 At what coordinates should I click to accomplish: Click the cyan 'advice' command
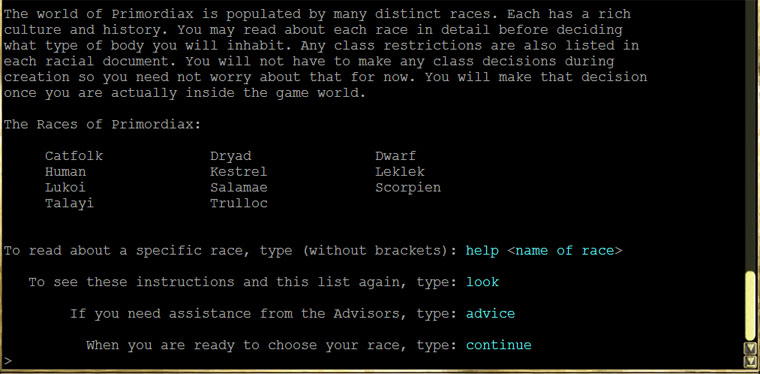pyautogui.click(x=491, y=313)
